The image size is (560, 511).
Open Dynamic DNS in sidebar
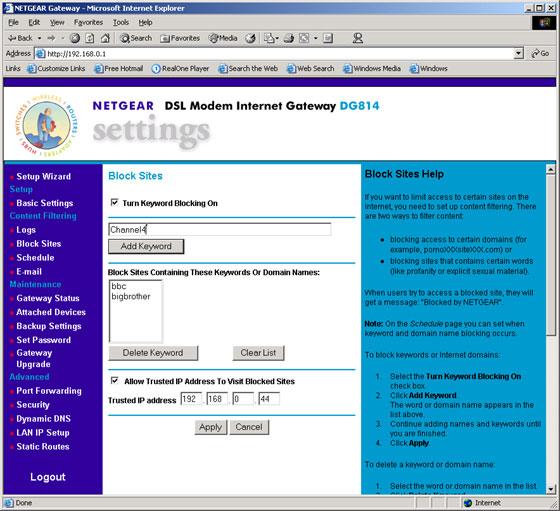pyautogui.click(x=44, y=419)
